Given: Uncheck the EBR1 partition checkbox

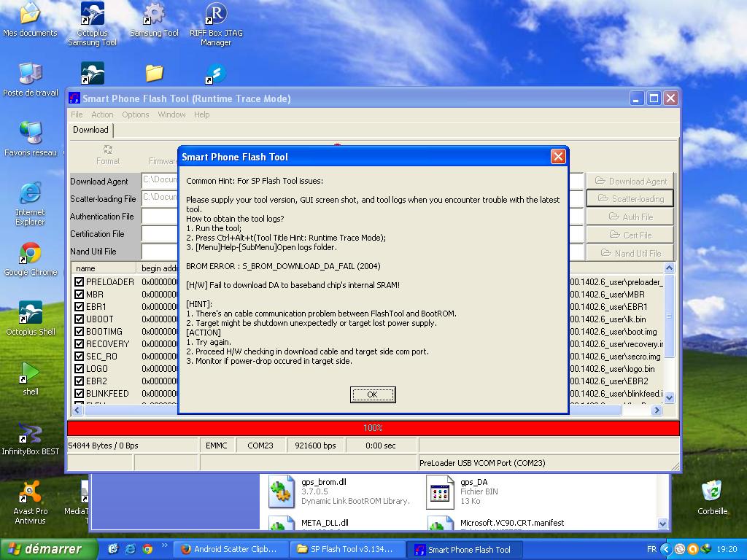Looking at the screenshot, I should 79,307.
